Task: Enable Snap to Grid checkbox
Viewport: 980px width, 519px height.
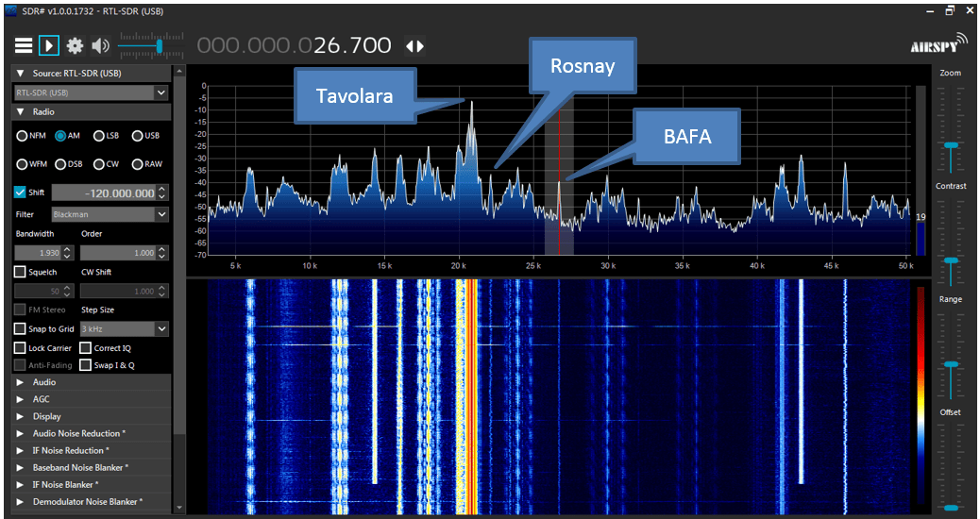Action: [20, 328]
